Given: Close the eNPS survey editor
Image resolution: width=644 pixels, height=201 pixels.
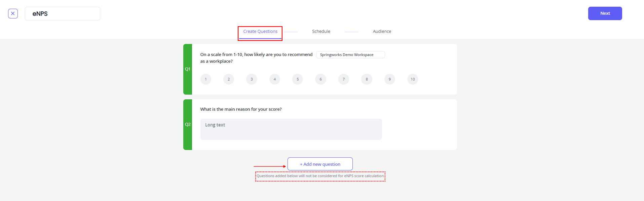Looking at the screenshot, I should (x=13, y=13).
